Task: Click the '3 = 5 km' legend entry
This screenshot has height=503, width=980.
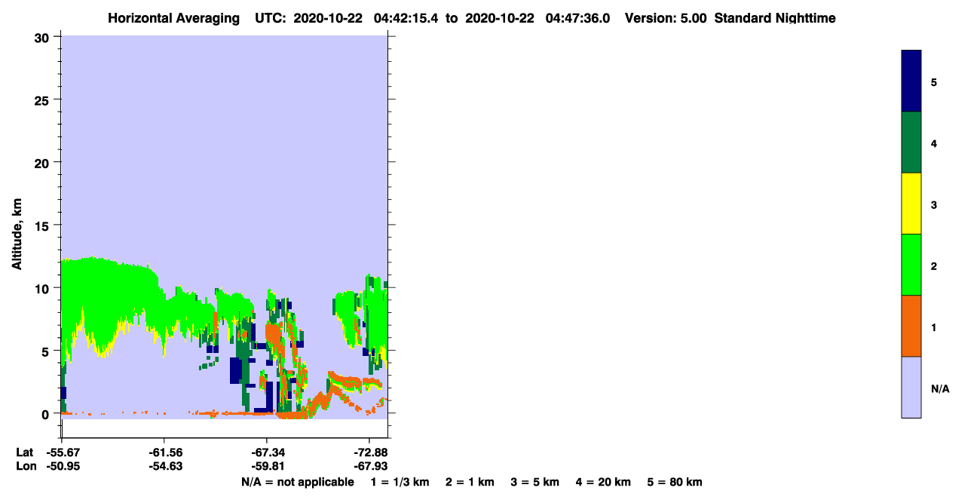Action: coord(536,482)
